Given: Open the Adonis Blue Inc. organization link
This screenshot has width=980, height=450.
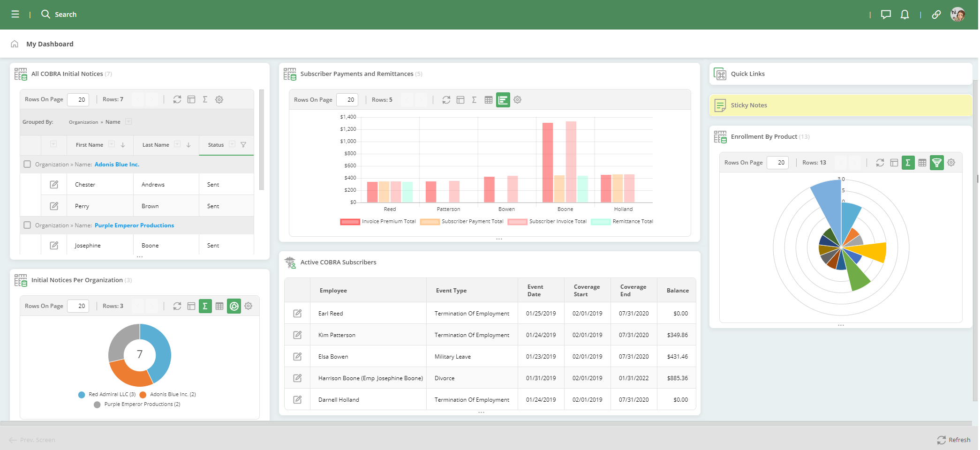Looking at the screenshot, I should click(117, 165).
